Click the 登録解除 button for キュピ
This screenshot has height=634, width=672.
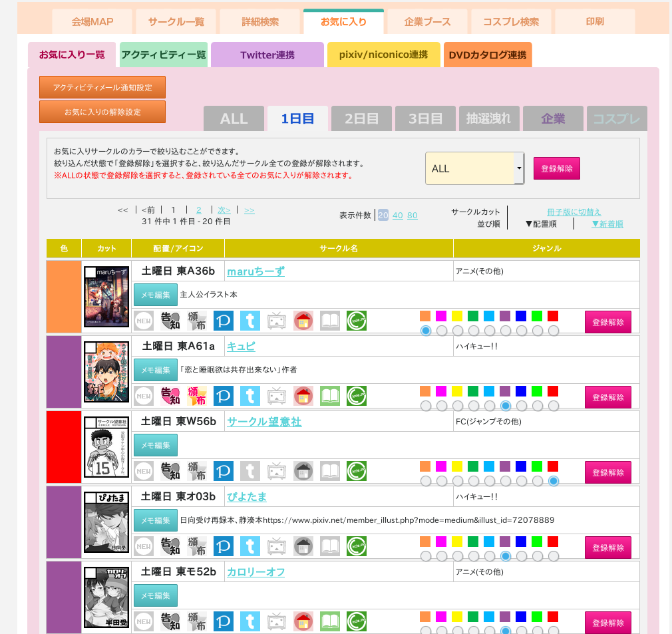tap(607, 396)
